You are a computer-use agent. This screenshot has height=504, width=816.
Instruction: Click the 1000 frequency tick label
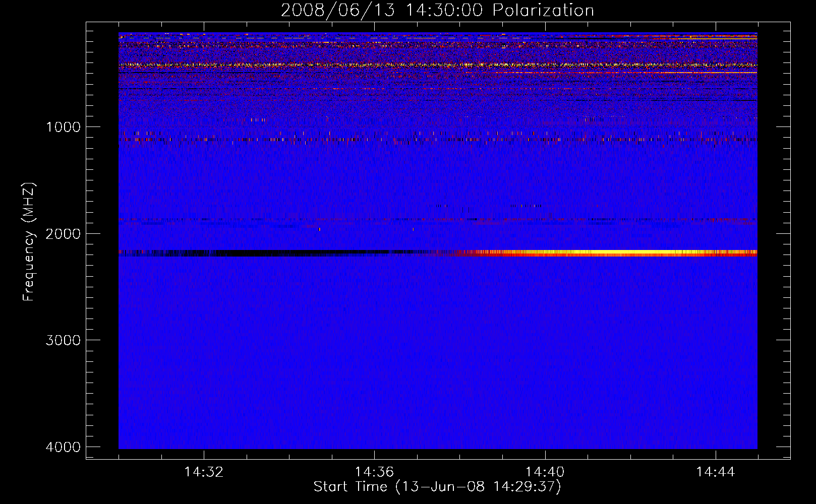coord(63,127)
